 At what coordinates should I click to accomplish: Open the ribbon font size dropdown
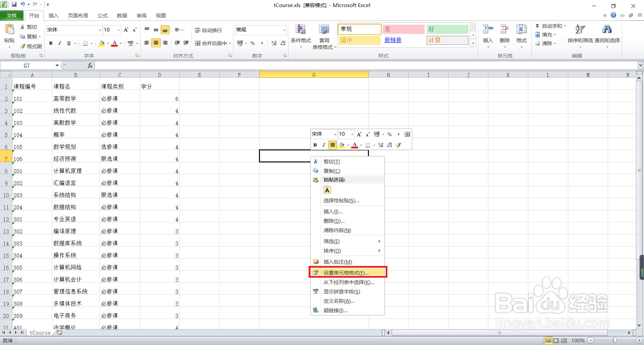tap(119, 30)
